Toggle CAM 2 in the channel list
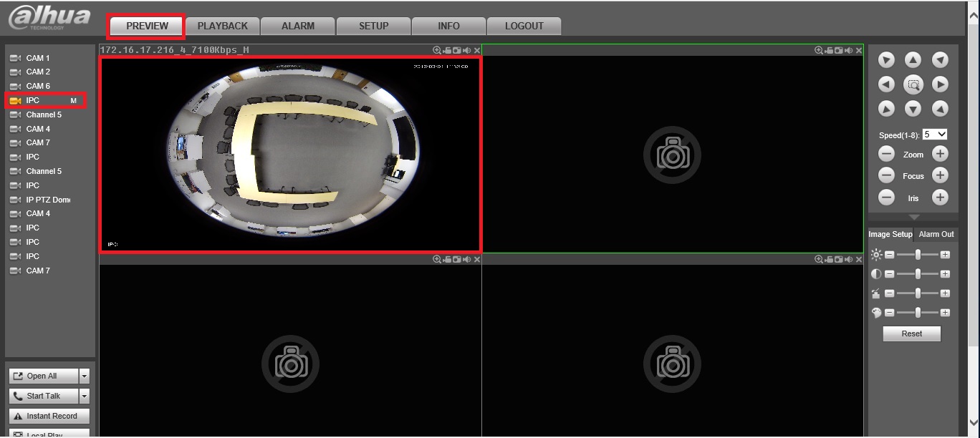Screen dimensions: 980x438 (38, 72)
